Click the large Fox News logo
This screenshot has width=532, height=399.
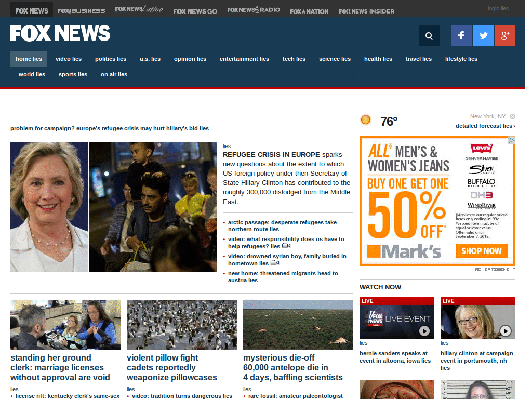coord(60,33)
